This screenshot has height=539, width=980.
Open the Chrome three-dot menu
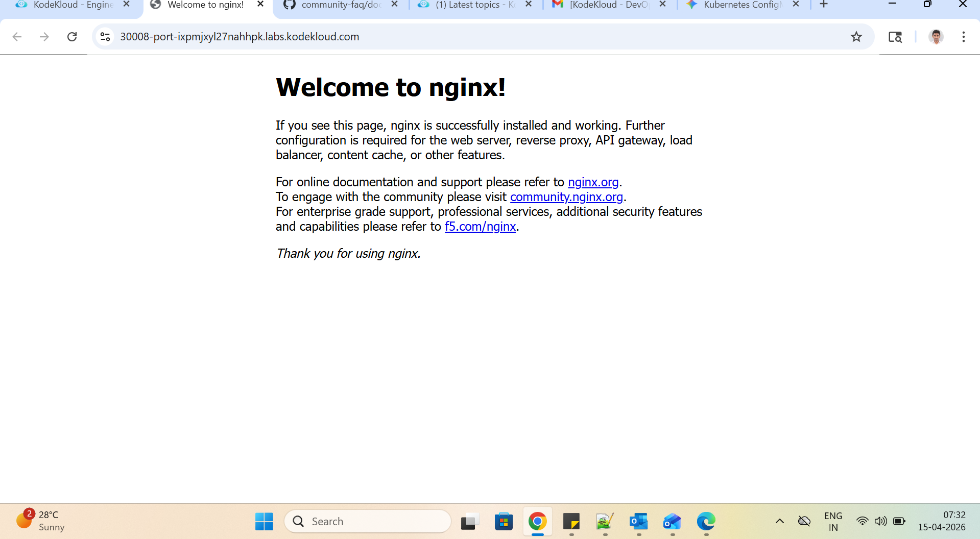point(964,37)
